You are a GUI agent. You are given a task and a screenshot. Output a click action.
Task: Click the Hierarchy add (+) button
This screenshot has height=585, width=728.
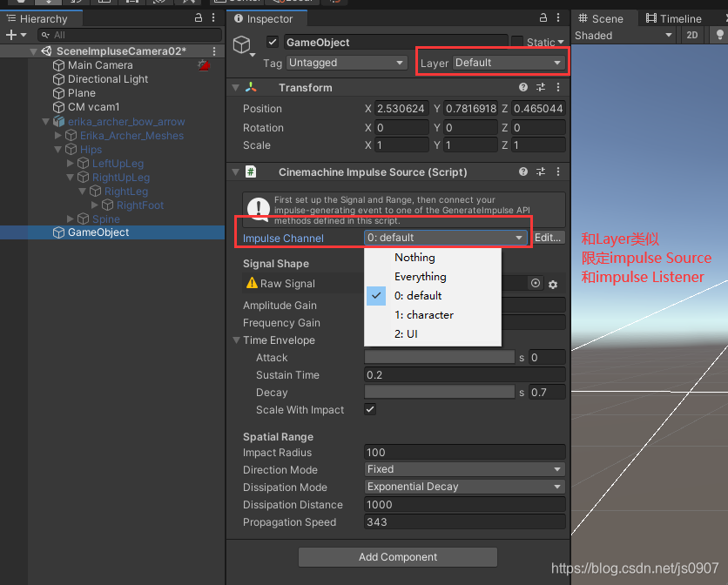pos(11,35)
